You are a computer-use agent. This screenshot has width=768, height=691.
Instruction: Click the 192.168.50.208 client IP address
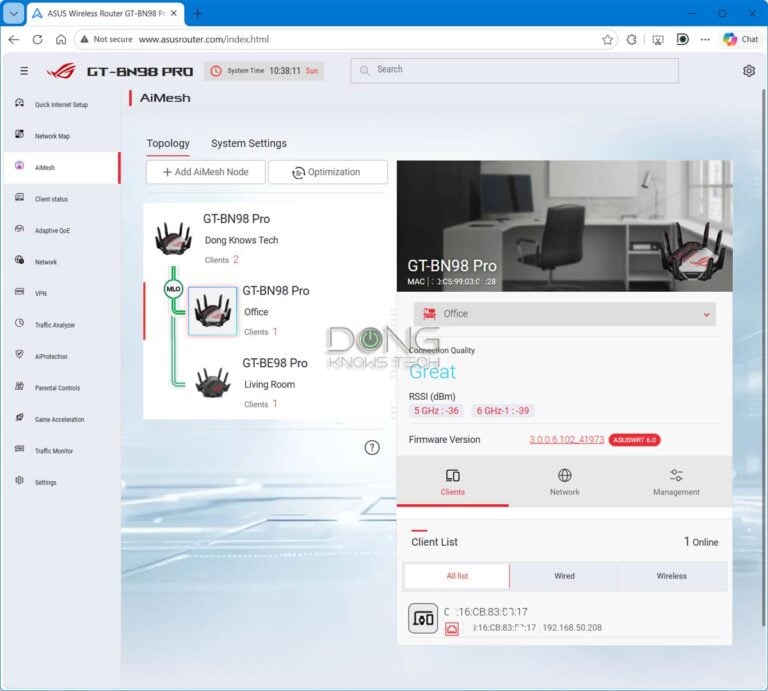pyautogui.click(x=572, y=627)
